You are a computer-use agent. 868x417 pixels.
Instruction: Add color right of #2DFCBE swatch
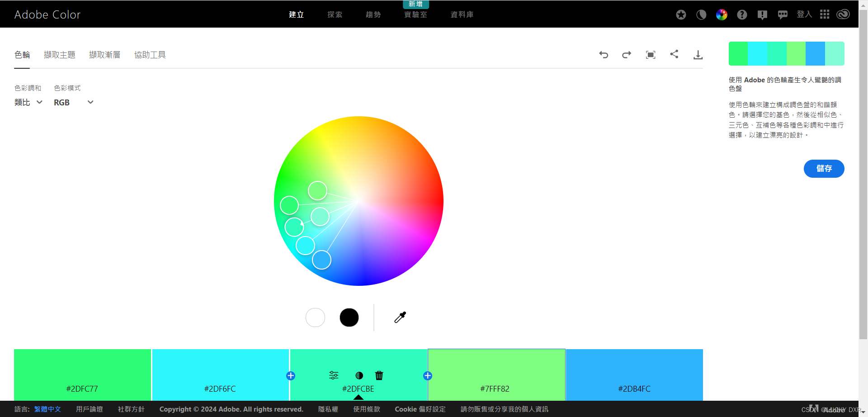click(x=428, y=376)
